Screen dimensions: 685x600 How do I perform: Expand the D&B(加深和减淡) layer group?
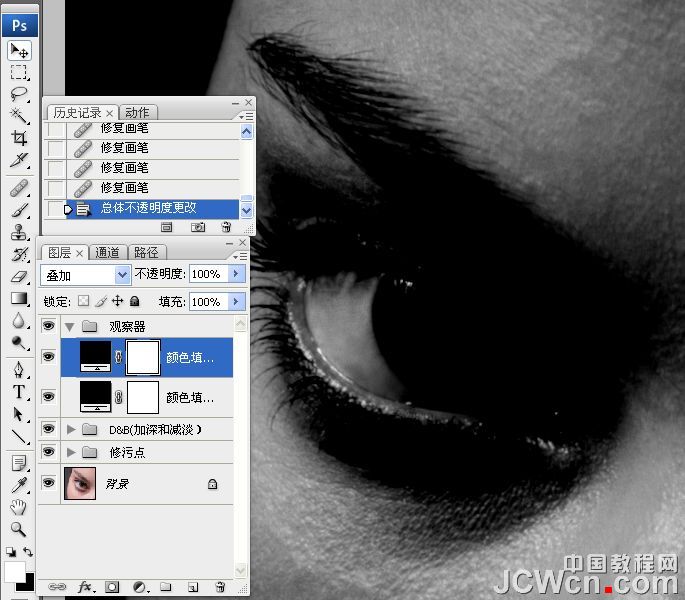coord(71,429)
